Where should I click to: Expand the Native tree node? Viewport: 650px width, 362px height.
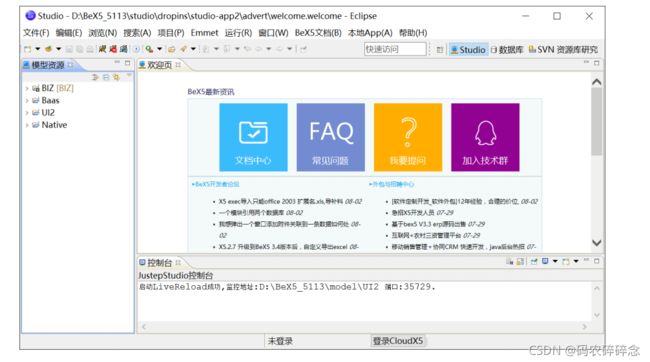27,125
